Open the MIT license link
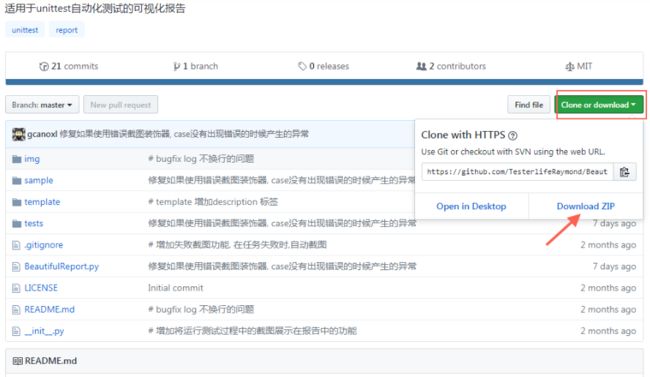The height and width of the screenshot is (377, 650). point(579,66)
